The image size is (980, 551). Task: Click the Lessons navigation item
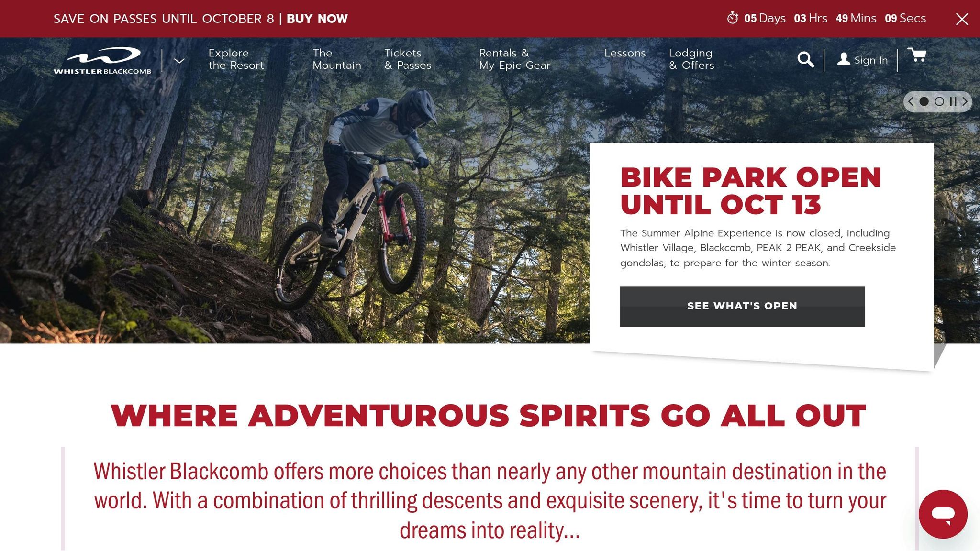pyautogui.click(x=624, y=53)
